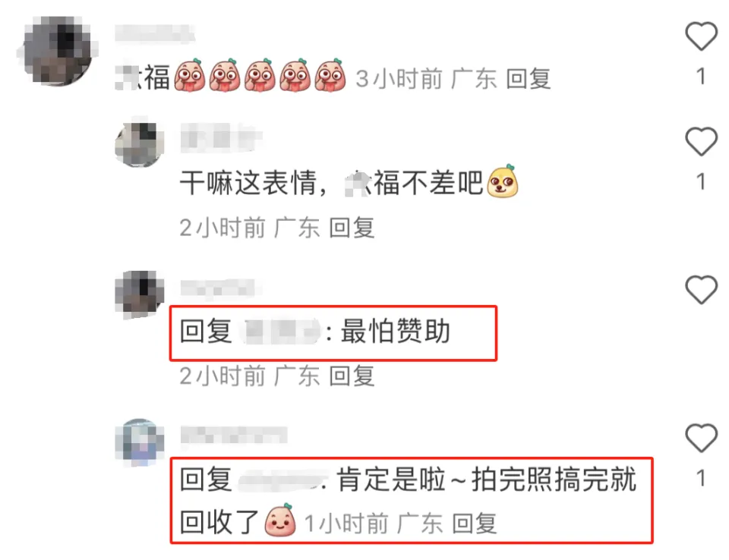
Task: Like the comment '干嘛这表情'
Action: click(x=701, y=141)
